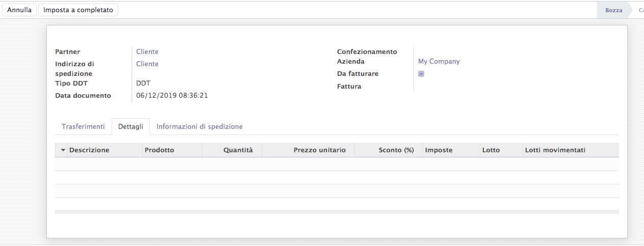The width and height of the screenshot is (644, 246).
Task: Click Imposta a completato button
Action: (x=78, y=10)
